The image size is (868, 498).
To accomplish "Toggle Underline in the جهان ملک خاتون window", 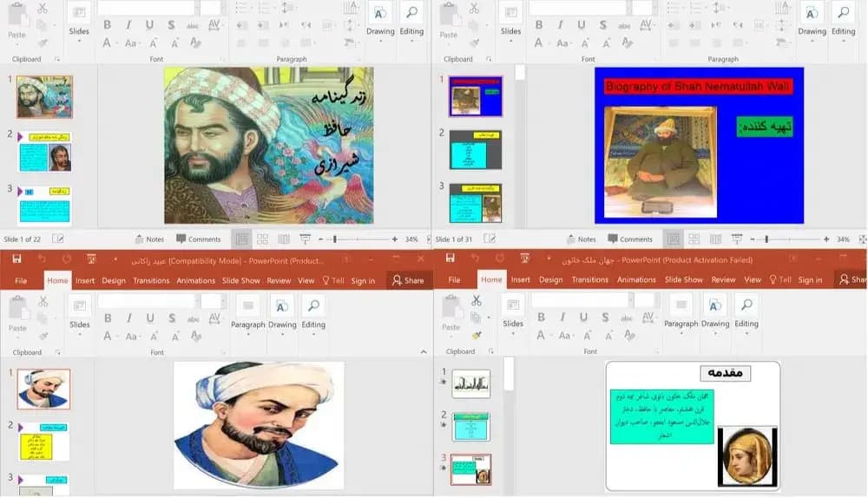I will tap(583, 317).
